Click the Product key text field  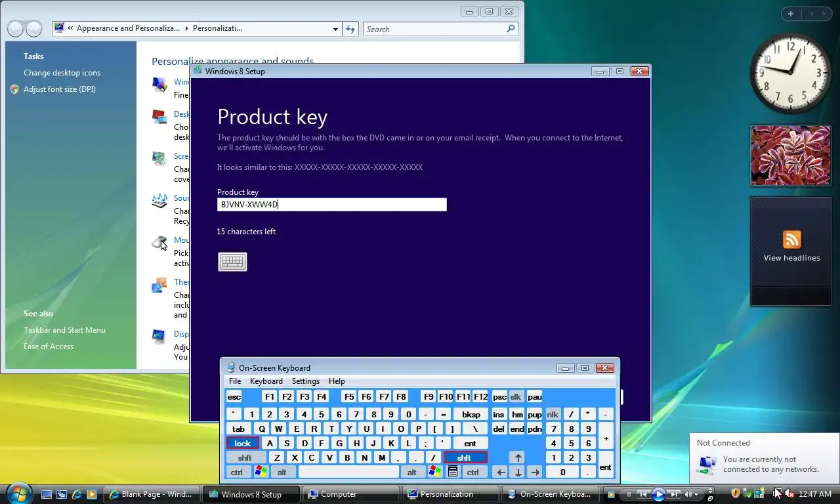tap(332, 205)
